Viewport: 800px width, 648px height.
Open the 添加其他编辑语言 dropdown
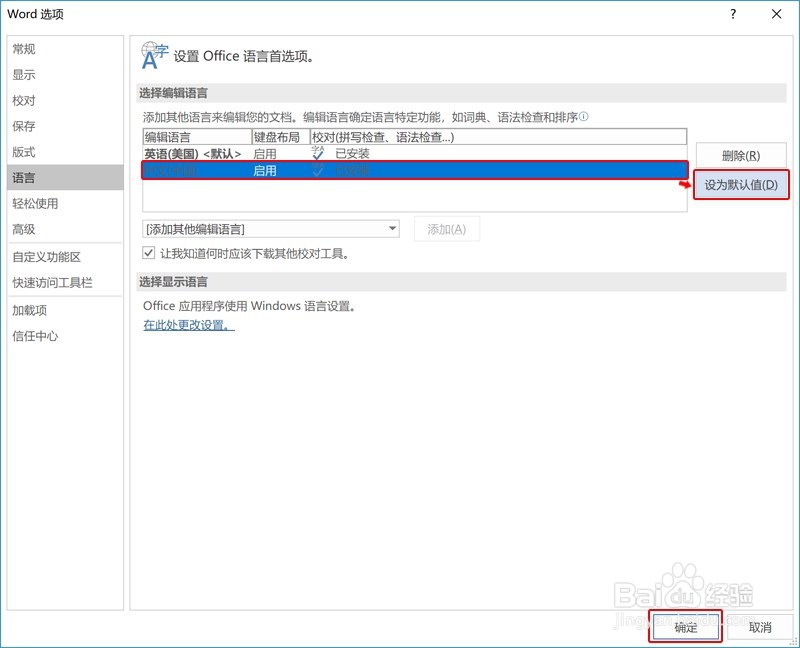pyautogui.click(x=270, y=229)
